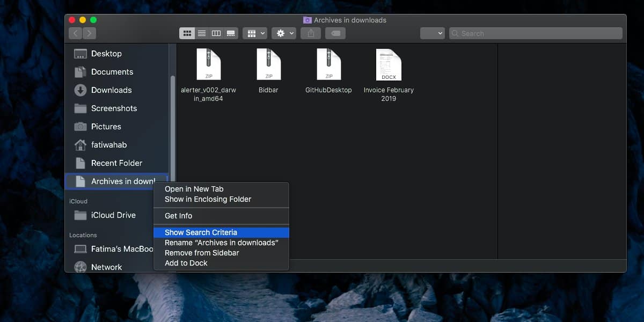Go forward with the right arrow
644x322 pixels.
coord(89,33)
